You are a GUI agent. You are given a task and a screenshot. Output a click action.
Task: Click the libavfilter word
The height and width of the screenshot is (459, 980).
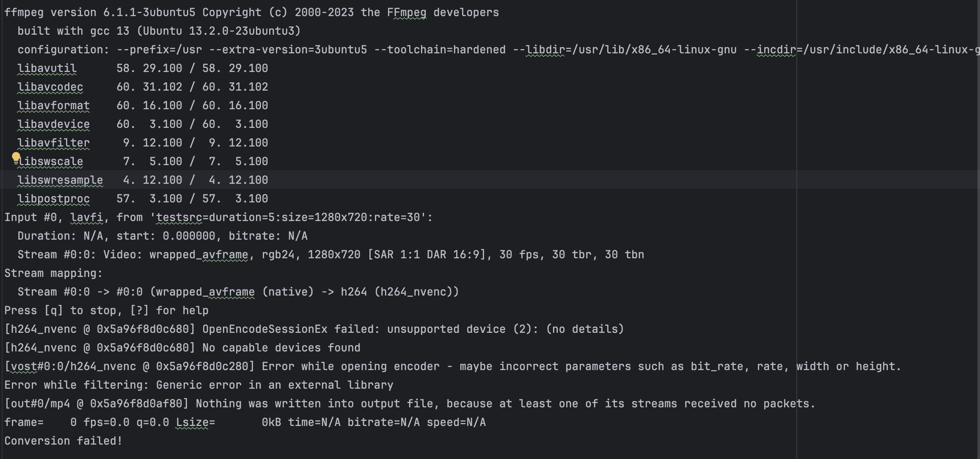click(53, 143)
